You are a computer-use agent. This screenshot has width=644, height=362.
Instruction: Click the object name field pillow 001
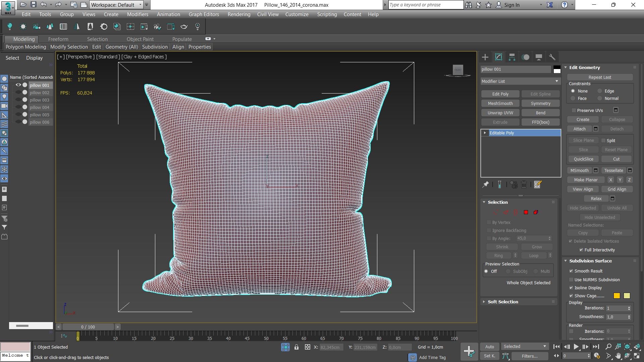pyautogui.click(x=516, y=69)
